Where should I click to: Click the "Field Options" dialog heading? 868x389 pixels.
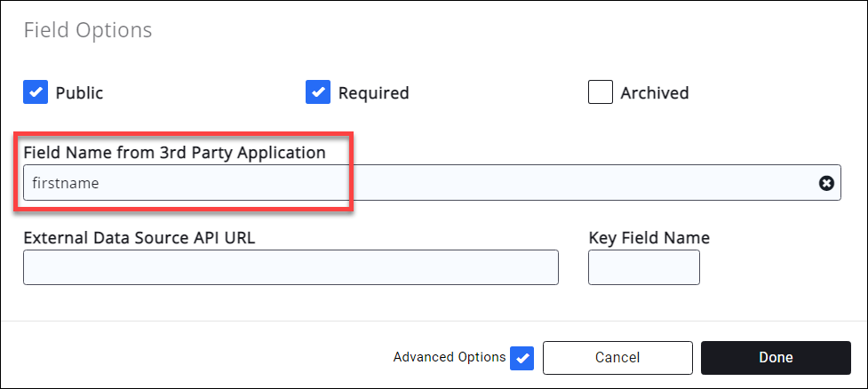(87, 30)
